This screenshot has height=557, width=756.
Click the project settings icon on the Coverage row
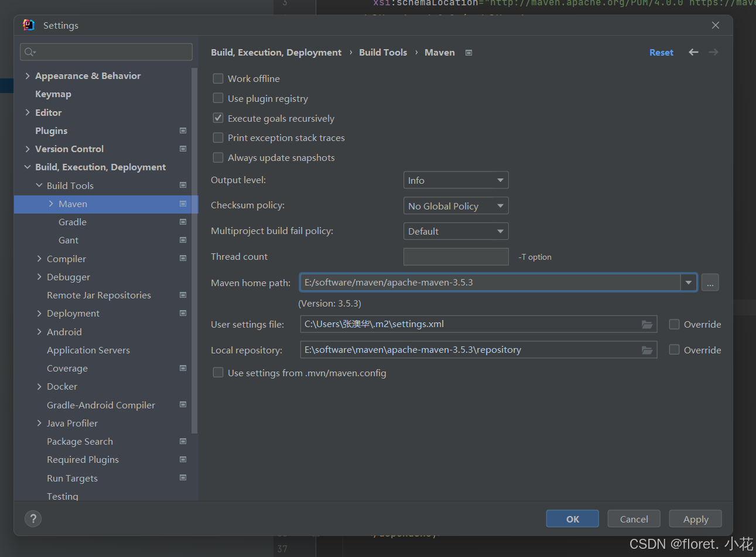pos(183,368)
